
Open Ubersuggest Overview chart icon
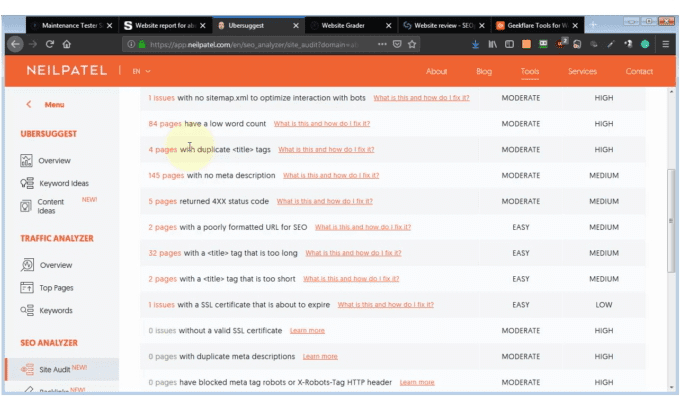pyautogui.click(x=26, y=160)
